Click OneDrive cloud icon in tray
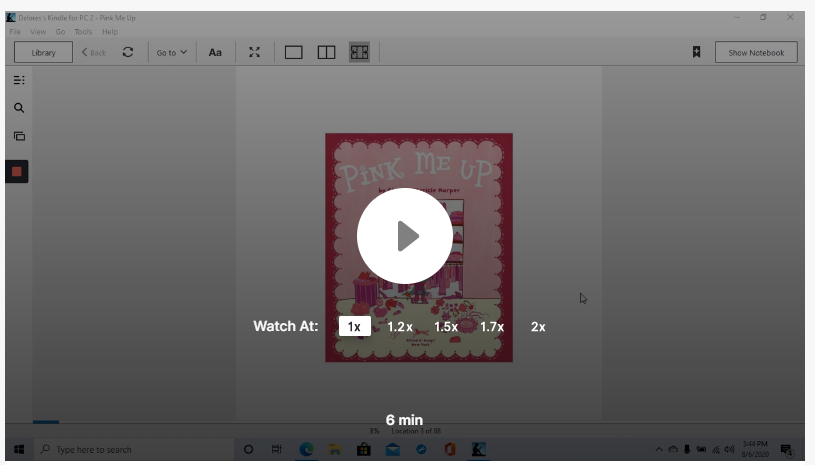Viewport: 815px width, 465px height. [673, 449]
